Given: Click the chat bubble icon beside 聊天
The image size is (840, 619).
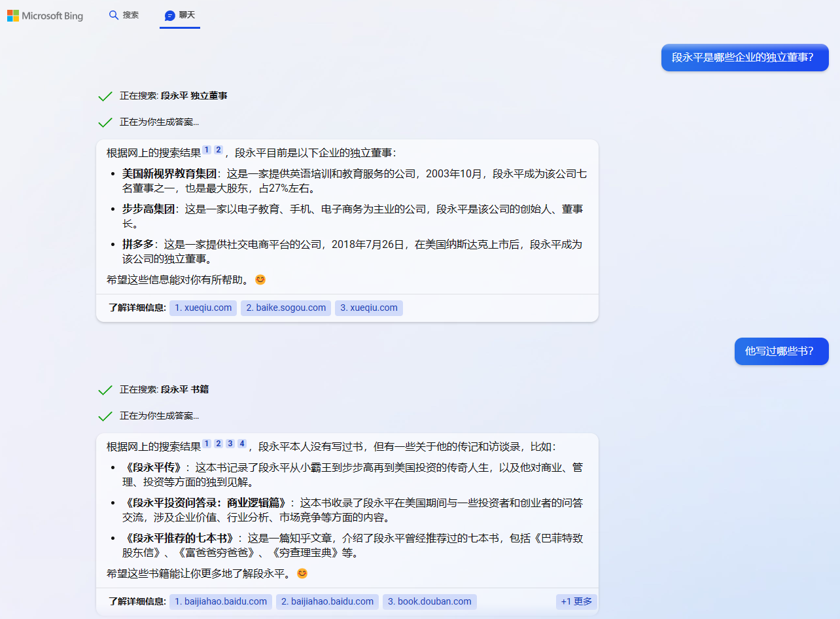Looking at the screenshot, I should pyautogui.click(x=170, y=14).
